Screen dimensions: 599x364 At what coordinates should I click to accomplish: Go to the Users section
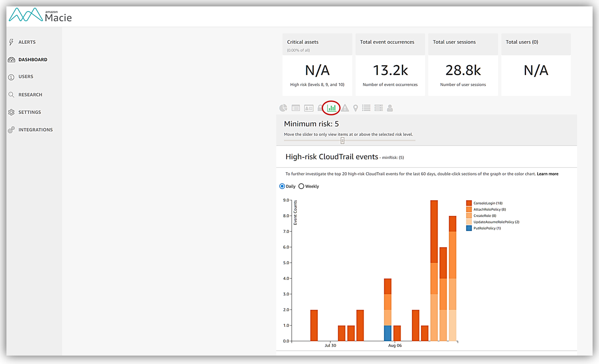click(x=26, y=76)
